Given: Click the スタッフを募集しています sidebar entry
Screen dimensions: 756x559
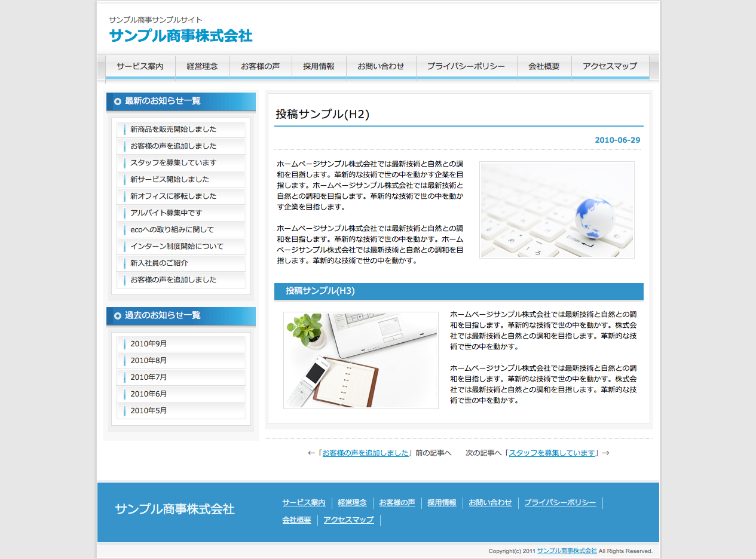Looking at the screenshot, I should click(173, 163).
